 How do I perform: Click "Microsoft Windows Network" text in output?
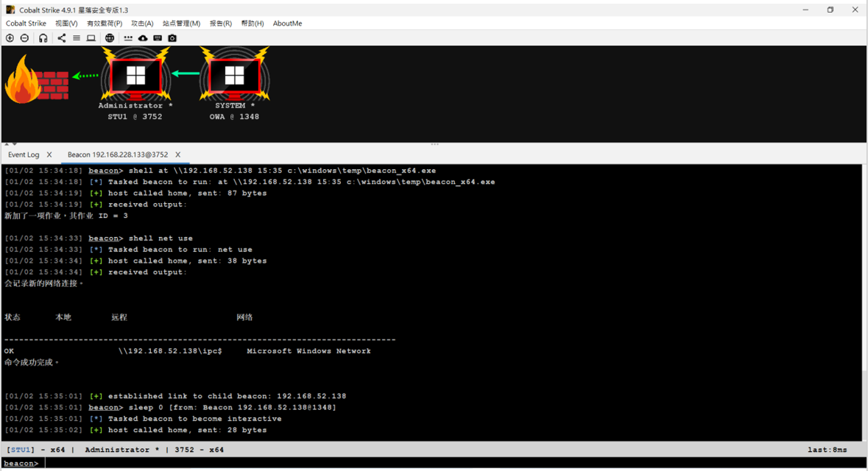(x=309, y=352)
